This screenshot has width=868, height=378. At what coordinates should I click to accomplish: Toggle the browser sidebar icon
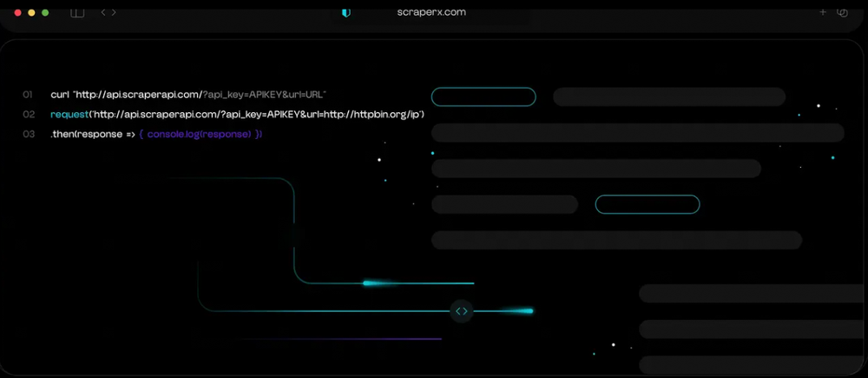click(77, 13)
